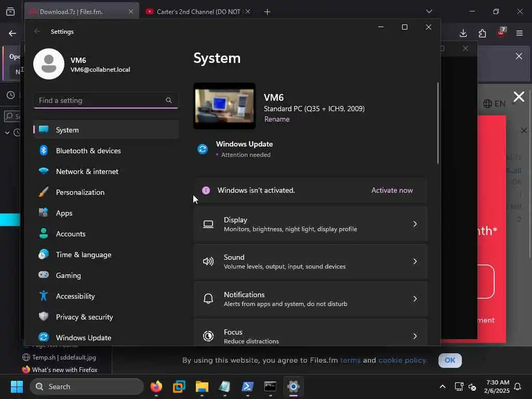The image size is (532, 399).
Task: Open Firefox downloads panel
Action: (x=463, y=33)
